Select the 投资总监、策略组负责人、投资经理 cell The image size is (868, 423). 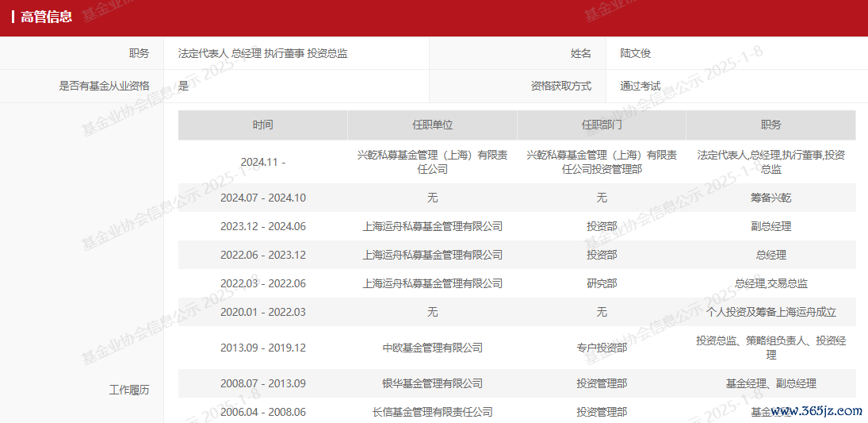click(771, 348)
